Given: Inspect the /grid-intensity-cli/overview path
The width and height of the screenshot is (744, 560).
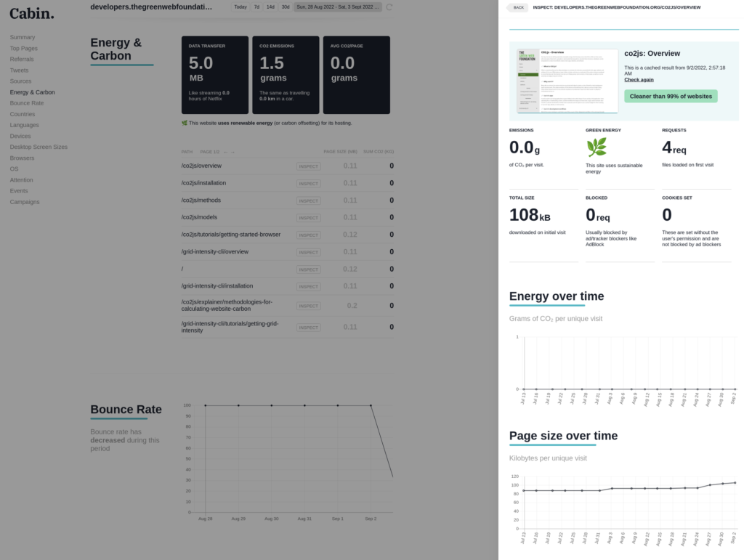Looking at the screenshot, I should tap(308, 252).
